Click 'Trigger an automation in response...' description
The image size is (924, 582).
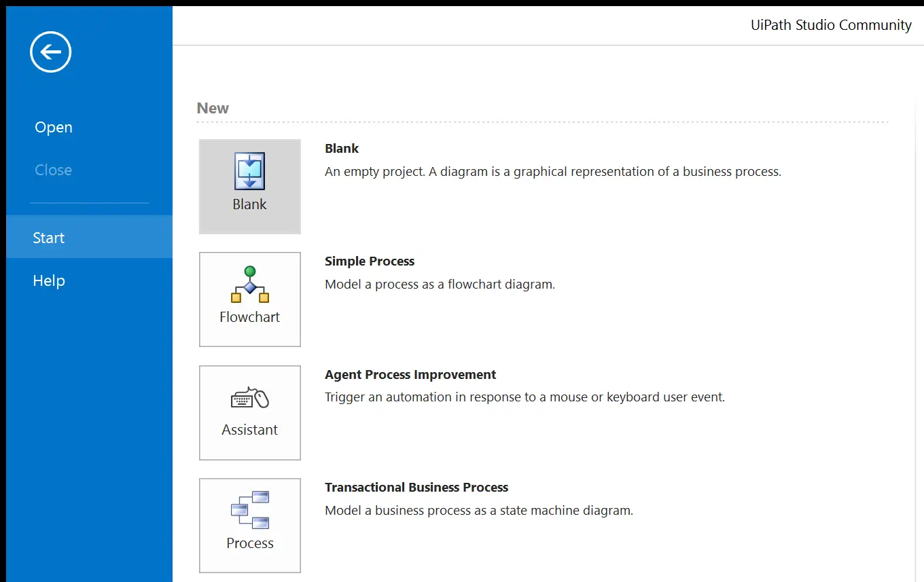coord(525,397)
